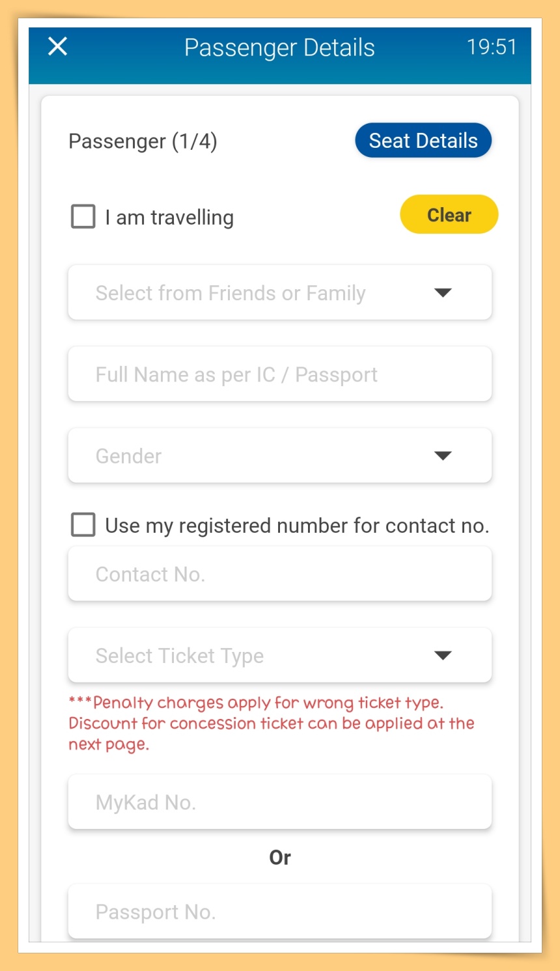Click the Passenger (1/4) label
This screenshot has height=971, width=560.
(143, 141)
